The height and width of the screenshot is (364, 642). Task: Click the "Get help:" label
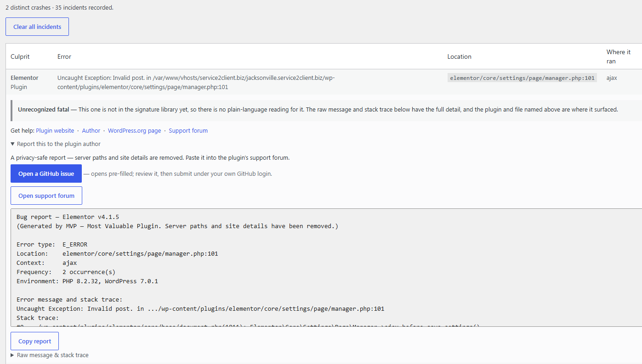point(23,131)
